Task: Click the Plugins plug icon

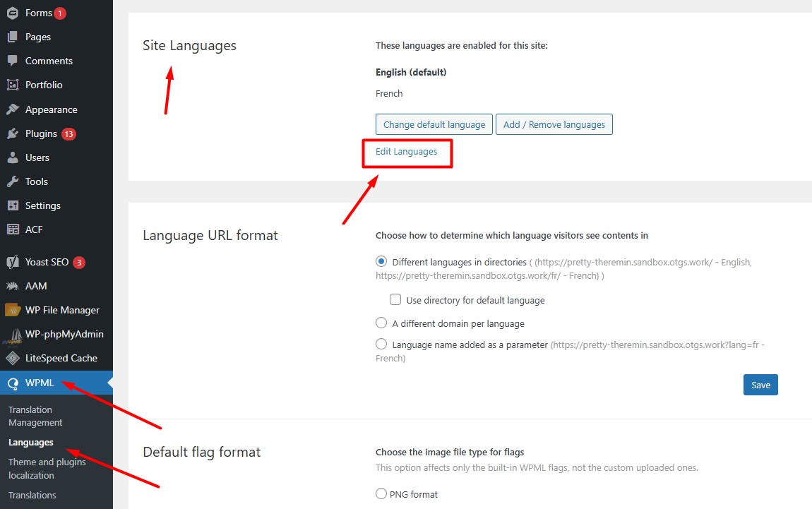Action: pyautogui.click(x=13, y=133)
